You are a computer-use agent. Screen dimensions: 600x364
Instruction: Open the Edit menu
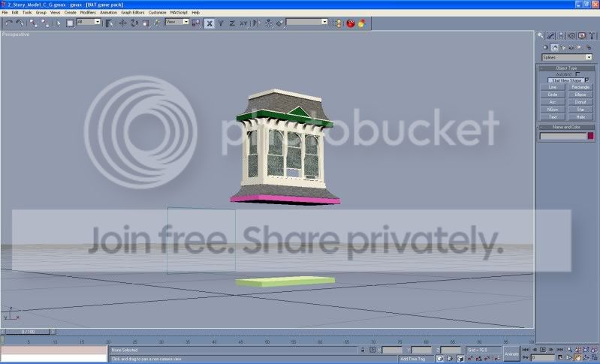(15, 13)
